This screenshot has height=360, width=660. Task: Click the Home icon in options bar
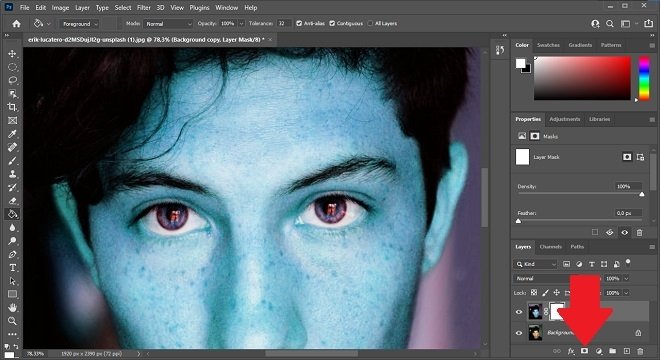pos(16,24)
